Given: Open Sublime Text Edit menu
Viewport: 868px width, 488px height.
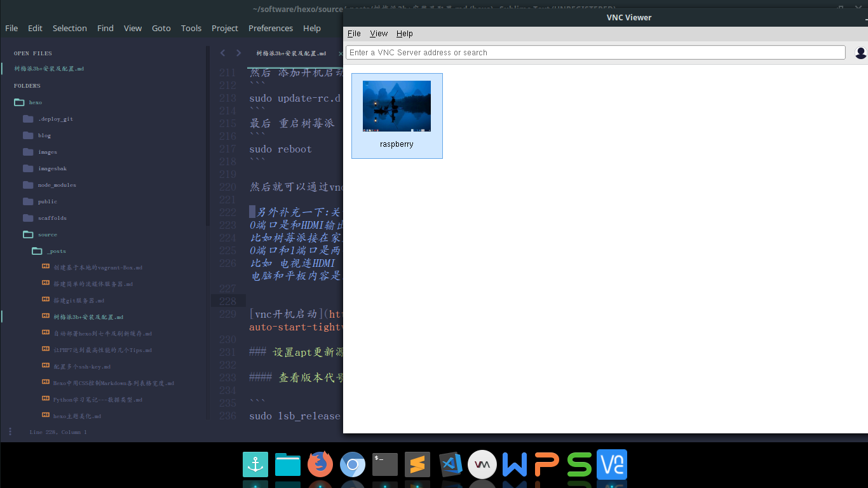Looking at the screenshot, I should point(35,28).
